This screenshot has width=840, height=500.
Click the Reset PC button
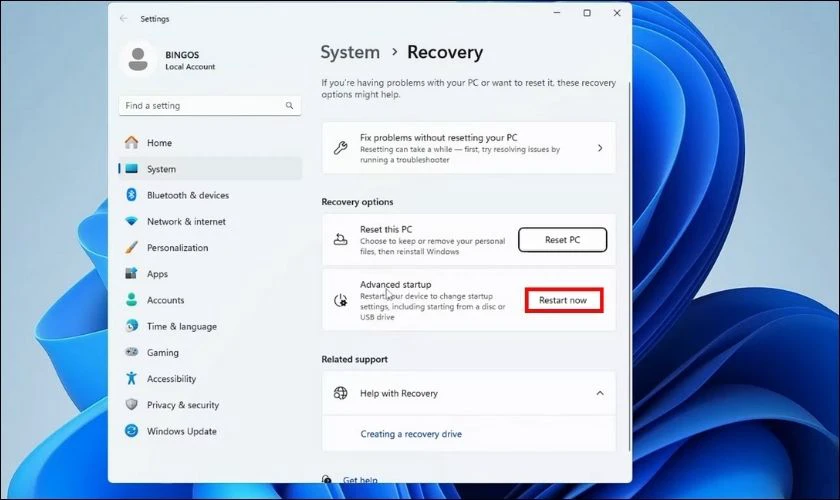click(x=562, y=240)
